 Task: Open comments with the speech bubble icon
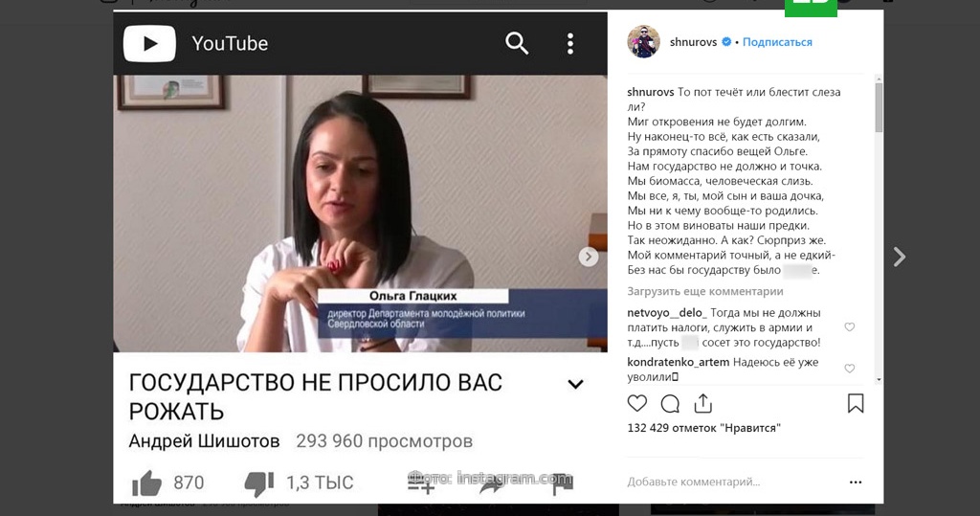point(670,404)
